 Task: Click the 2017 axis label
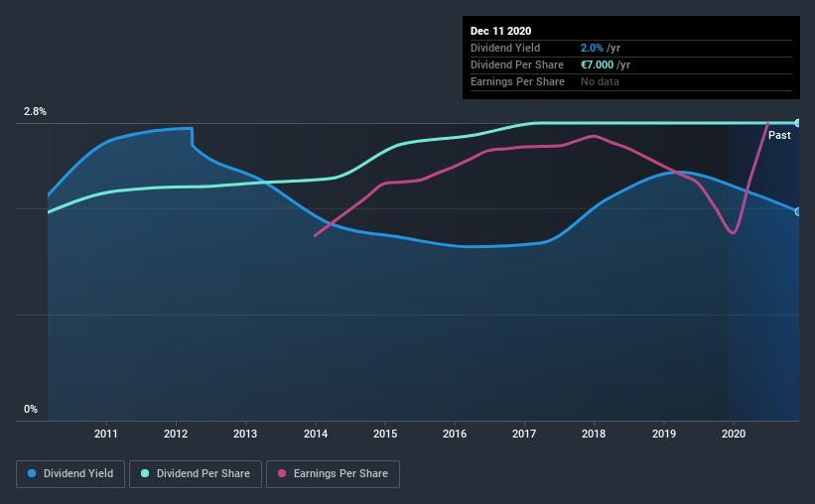tap(524, 434)
